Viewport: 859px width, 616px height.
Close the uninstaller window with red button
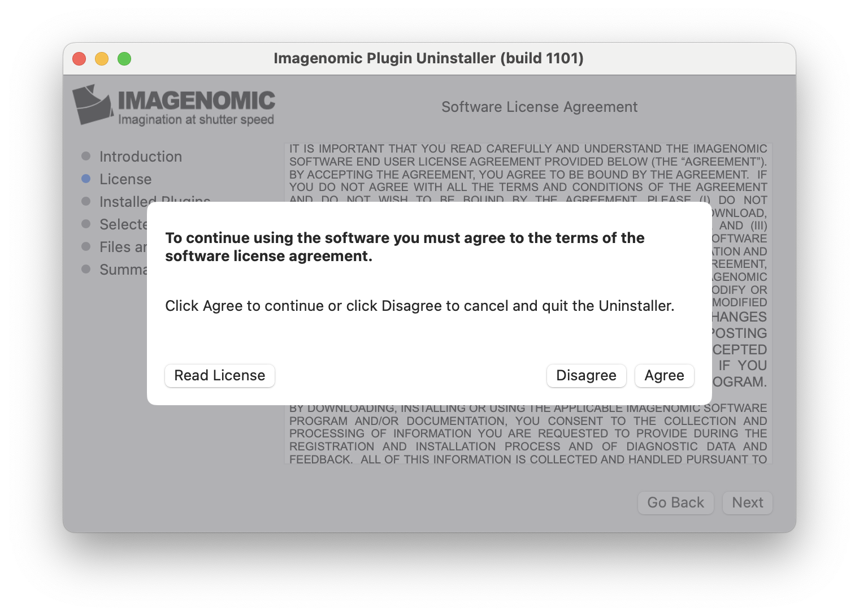pos(79,59)
